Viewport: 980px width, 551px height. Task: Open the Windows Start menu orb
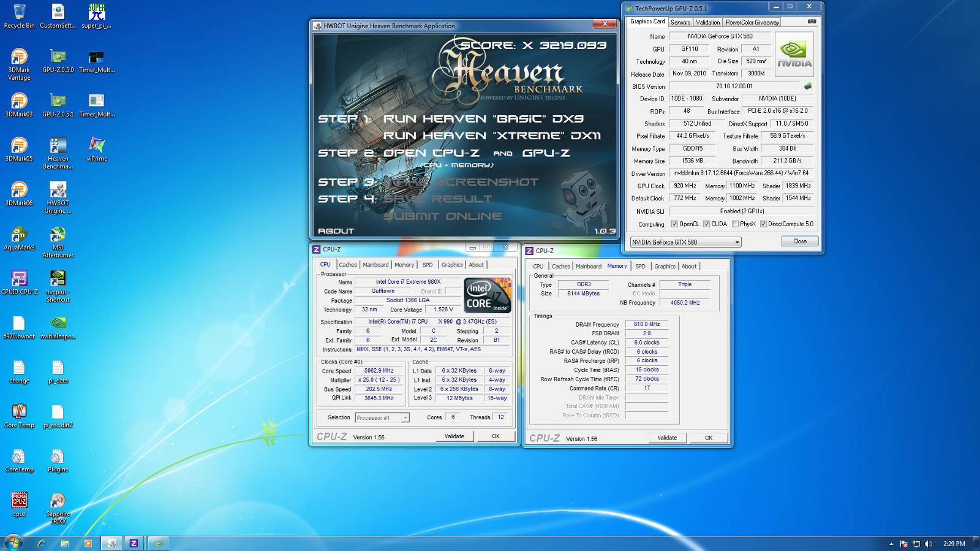pos(13,543)
